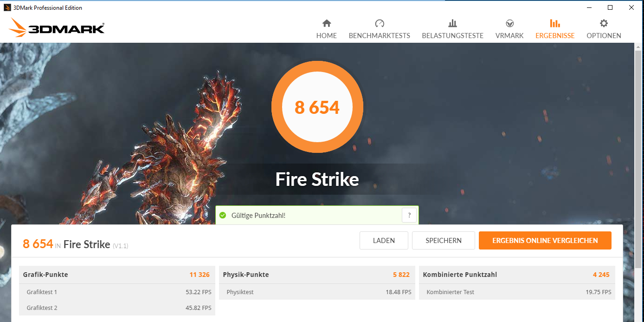Image resolution: width=644 pixels, height=322 pixels.
Task: Click the Grafik-Punkte header row
Action: [117, 275]
